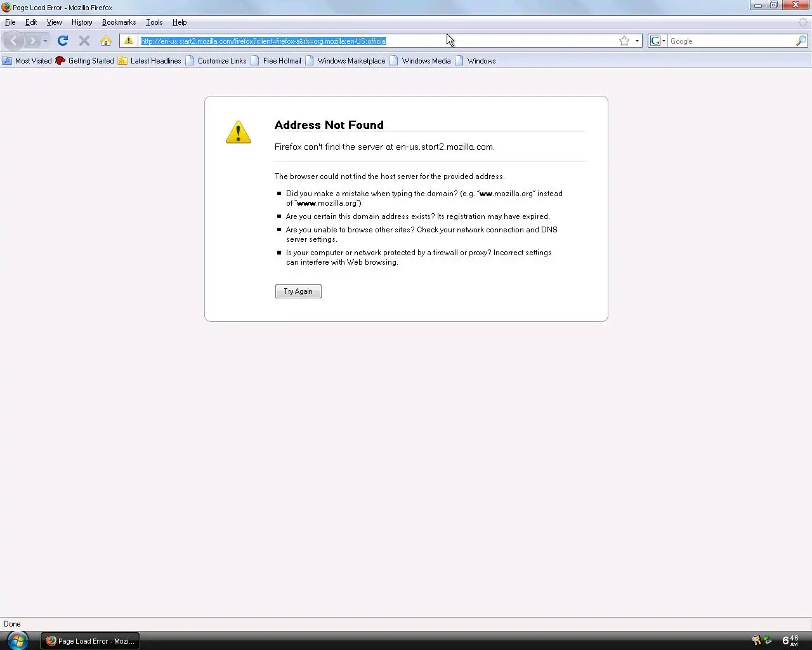Stop loading with the X button
Screen dimensions: 812x650
pos(84,41)
